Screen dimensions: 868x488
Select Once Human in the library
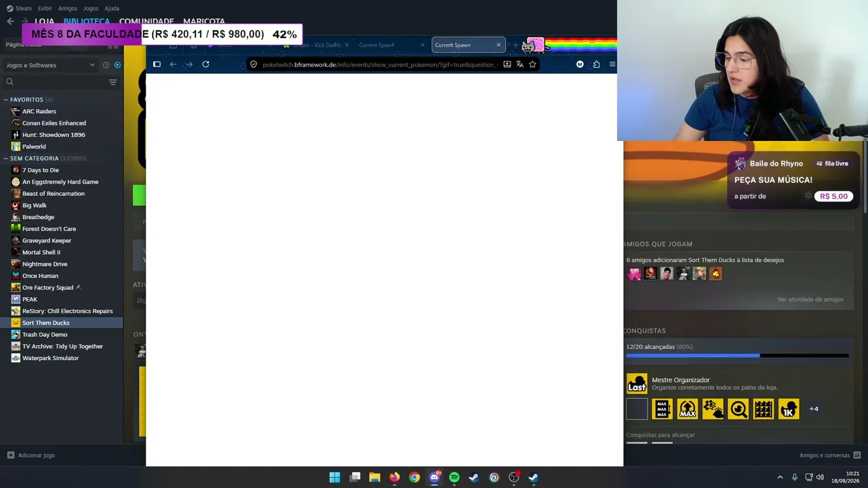pos(40,276)
